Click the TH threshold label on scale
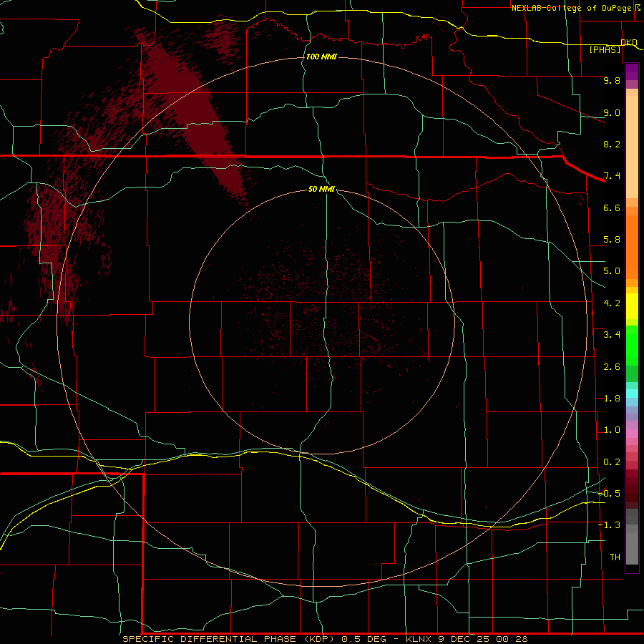Viewport: 644px width, 644px height. tap(615, 557)
